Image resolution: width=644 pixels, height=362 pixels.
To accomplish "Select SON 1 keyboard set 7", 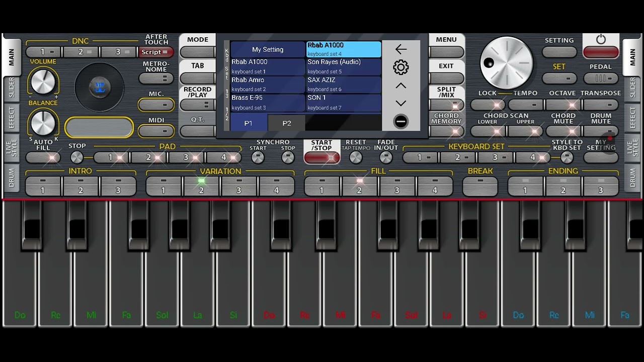I will [344, 103].
